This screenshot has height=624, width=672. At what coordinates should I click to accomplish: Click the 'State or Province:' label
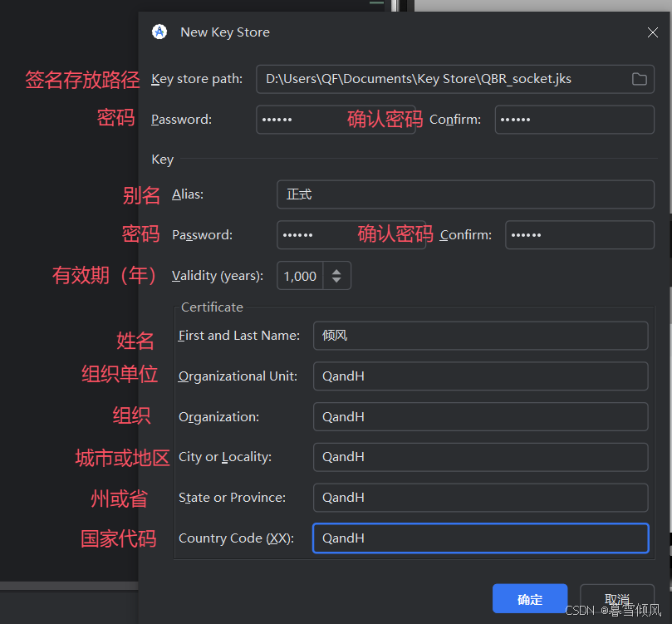tap(232, 498)
